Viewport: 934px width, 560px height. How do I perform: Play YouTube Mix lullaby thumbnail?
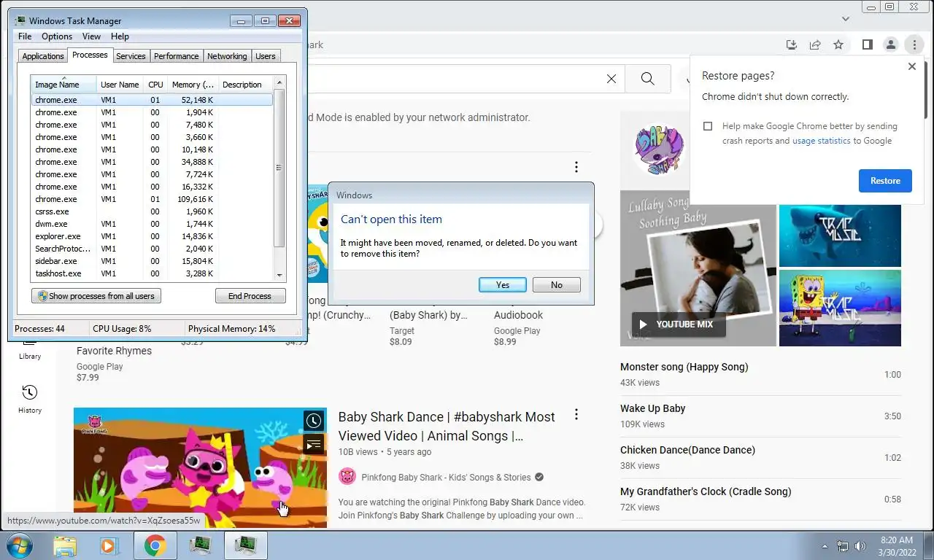(x=698, y=268)
